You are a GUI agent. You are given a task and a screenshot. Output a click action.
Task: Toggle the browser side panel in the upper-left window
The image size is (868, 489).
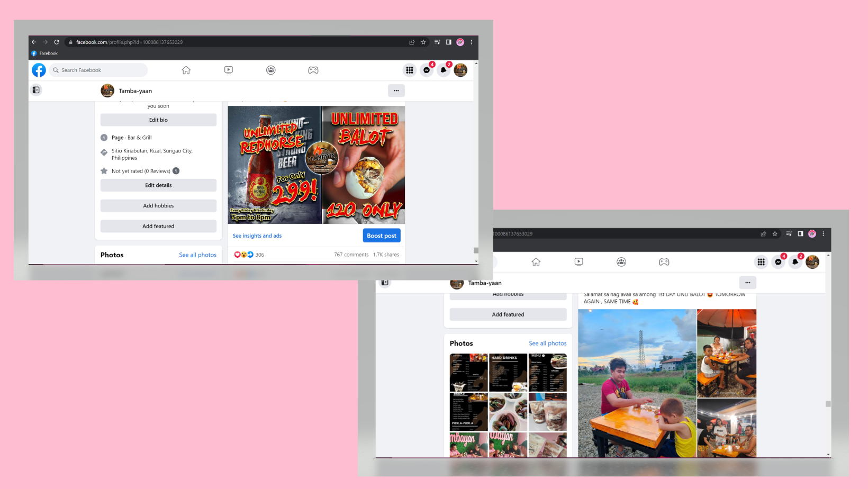[x=449, y=42]
